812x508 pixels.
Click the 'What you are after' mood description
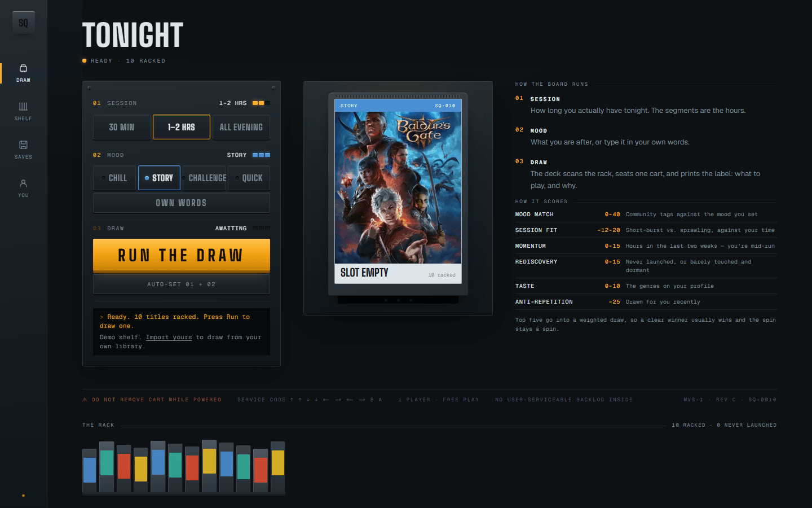pos(610,142)
